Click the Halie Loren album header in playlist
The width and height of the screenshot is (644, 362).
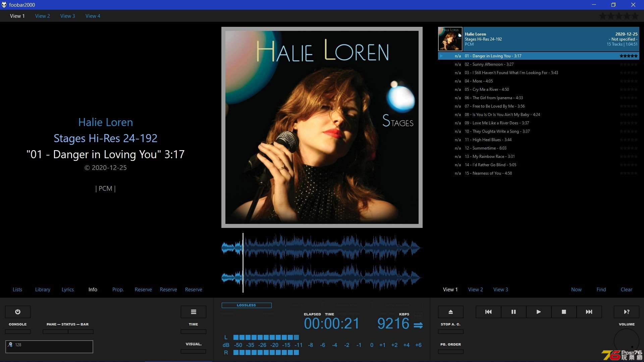539,39
